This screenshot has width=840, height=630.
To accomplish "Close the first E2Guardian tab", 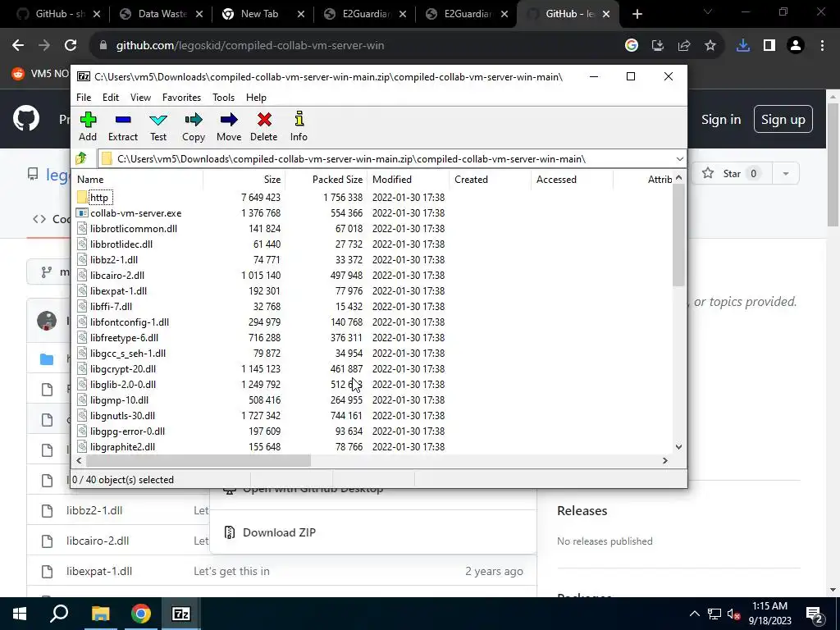I will 403,15.
